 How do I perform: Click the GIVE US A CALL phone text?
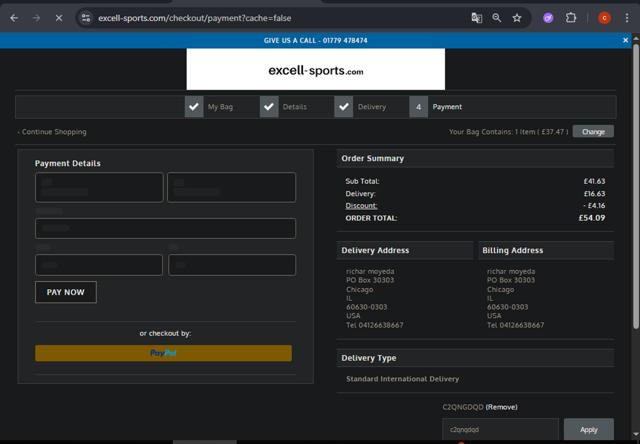coord(316,40)
